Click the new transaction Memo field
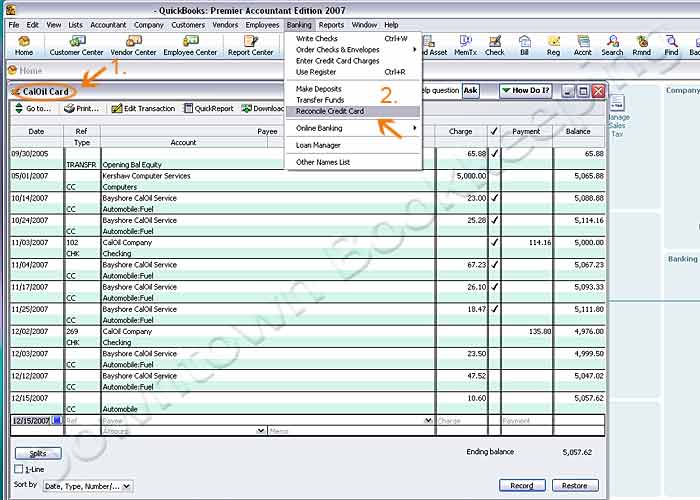This screenshot has height=500, width=700. (351, 431)
